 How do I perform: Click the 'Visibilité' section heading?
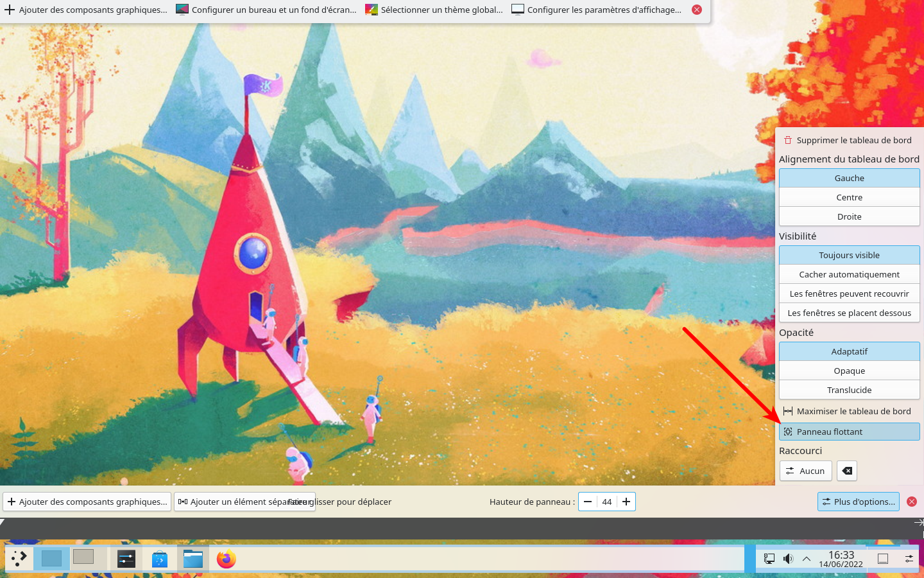[798, 236]
